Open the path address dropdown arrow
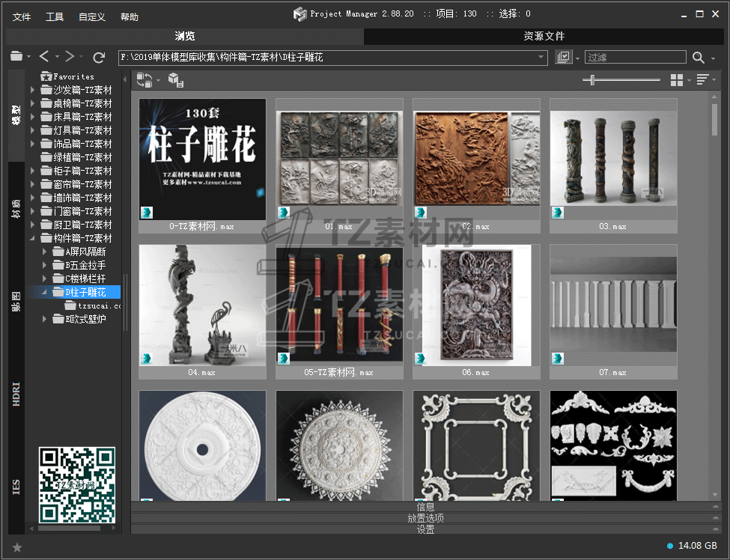 pyautogui.click(x=542, y=58)
